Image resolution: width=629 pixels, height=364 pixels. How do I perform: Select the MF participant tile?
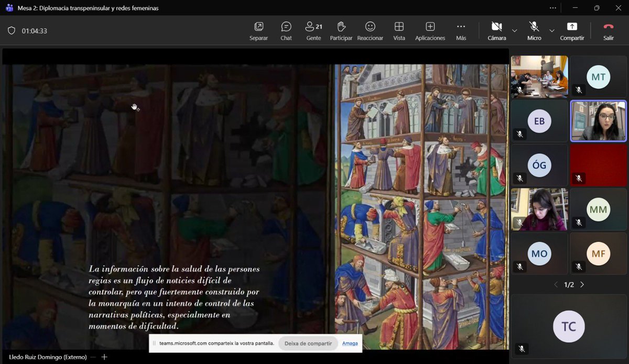coord(598,253)
